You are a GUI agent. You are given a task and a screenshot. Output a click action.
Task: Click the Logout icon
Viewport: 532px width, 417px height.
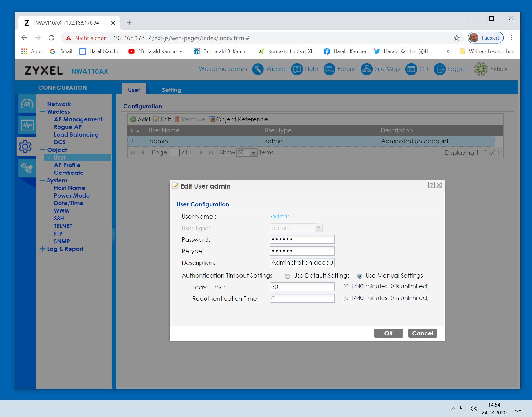pos(439,69)
